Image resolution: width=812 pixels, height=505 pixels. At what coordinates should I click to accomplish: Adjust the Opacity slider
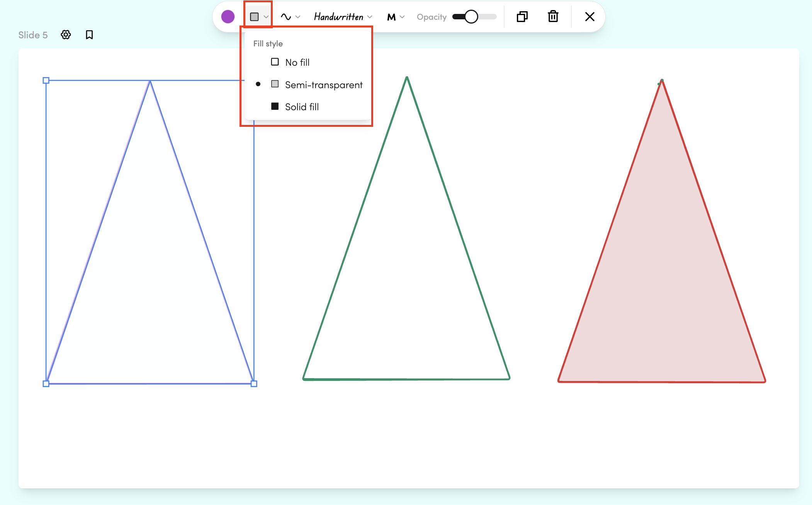tap(471, 17)
